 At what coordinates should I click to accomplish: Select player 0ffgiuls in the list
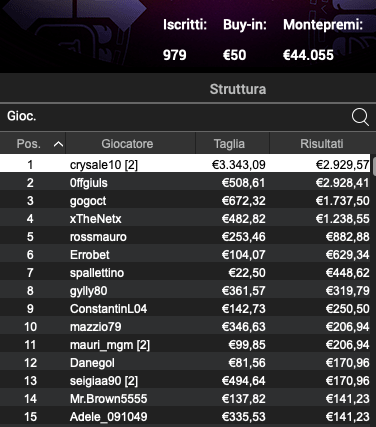point(185,183)
